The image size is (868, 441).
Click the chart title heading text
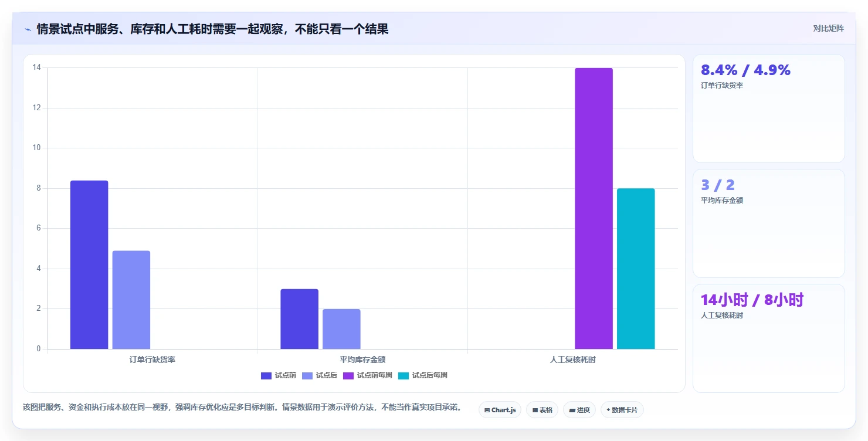pyautogui.click(x=212, y=29)
